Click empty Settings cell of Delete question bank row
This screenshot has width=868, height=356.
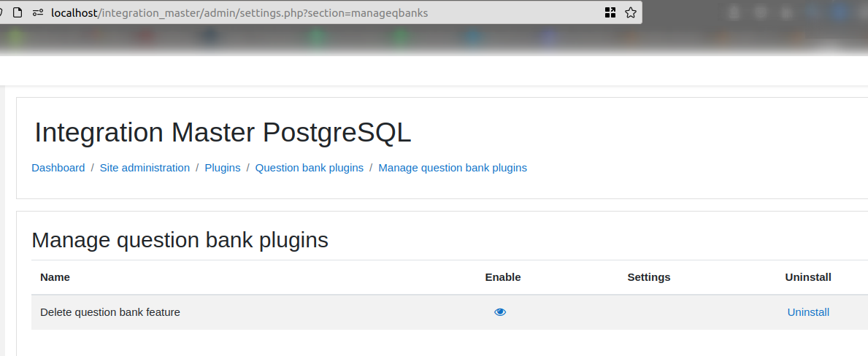click(649, 312)
